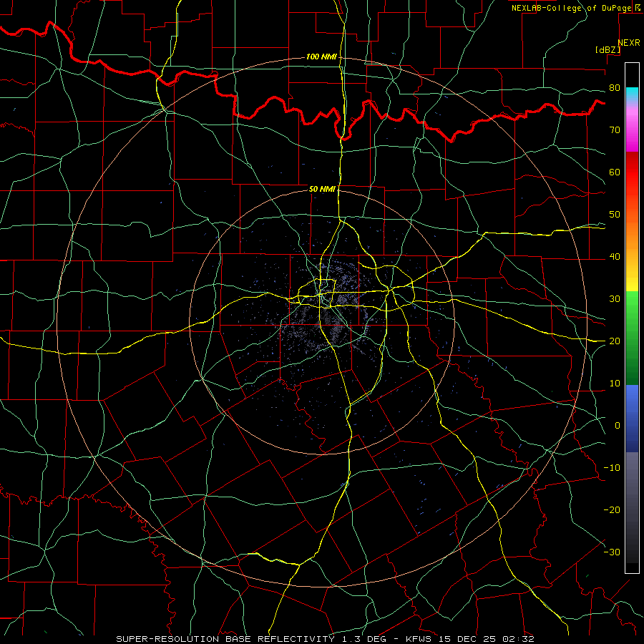Viewport: 644px width, 644px height.
Task: Click the -20 value on the dBZ scale
Action: pos(612,510)
